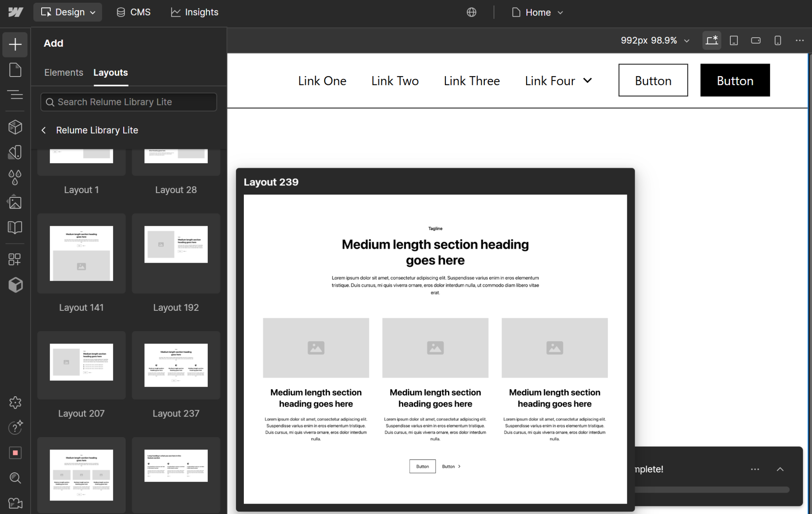Screen dimensions: 812x514
Task: Switch to tablet breakpoint view
Action: tap(733, 40)
